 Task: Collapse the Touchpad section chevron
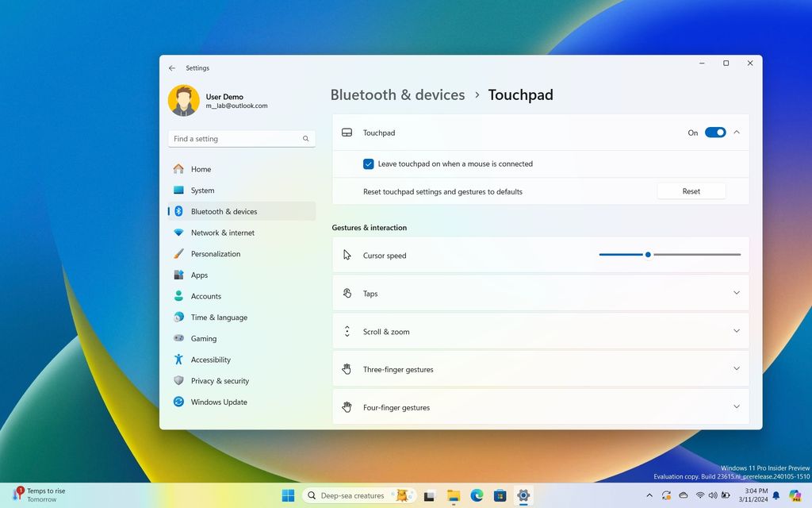pyautogui.click(x=736, y=133)
